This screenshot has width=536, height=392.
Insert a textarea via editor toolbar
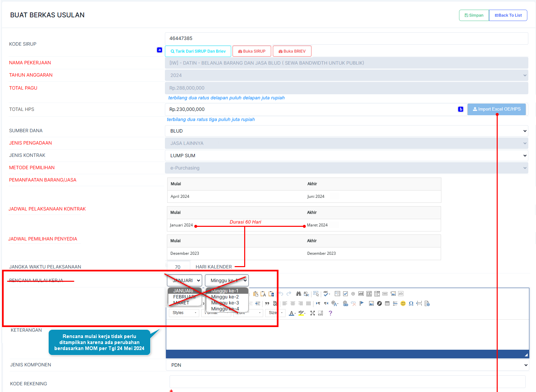pos(369,294)
